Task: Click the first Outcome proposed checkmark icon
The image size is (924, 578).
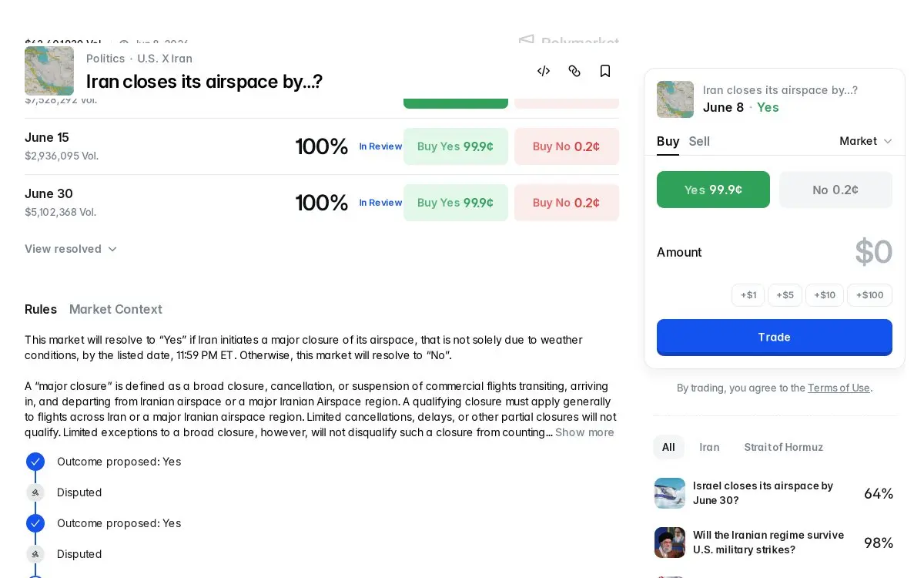Action: (35, 462)
